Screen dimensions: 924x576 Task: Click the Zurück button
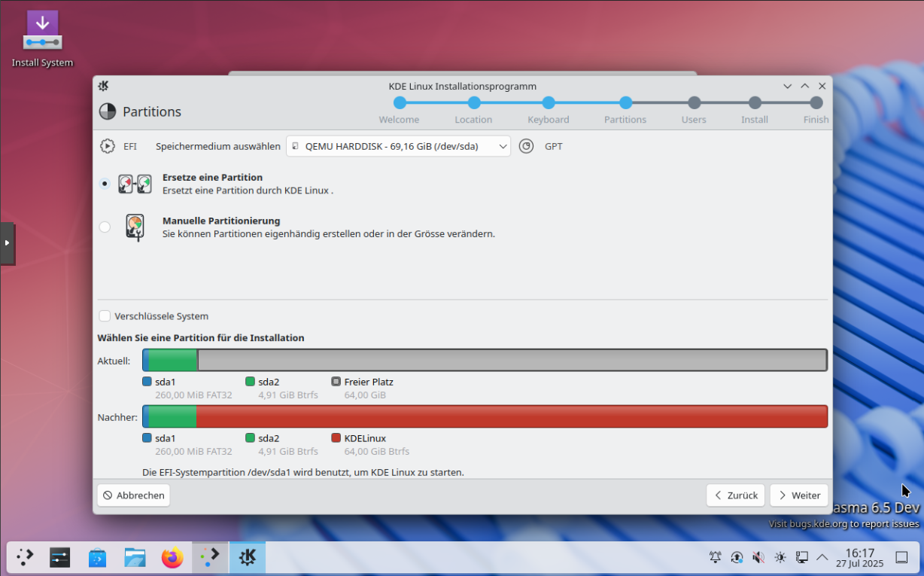(x=736, y=495)
